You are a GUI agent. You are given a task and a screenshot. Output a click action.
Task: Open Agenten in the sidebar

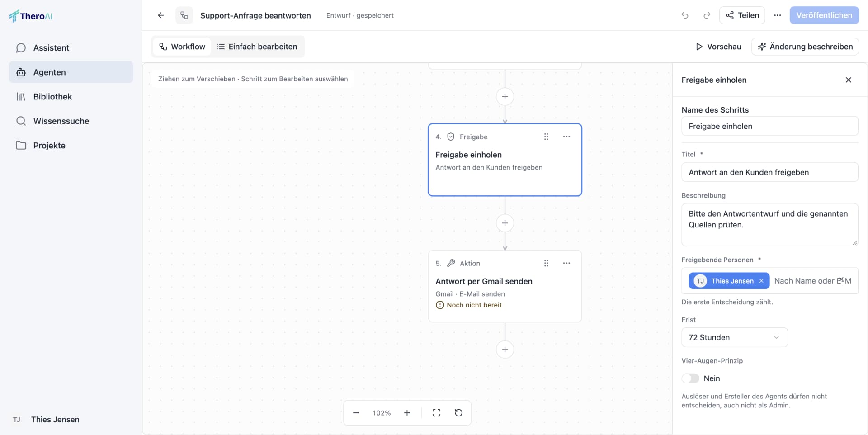71,72
